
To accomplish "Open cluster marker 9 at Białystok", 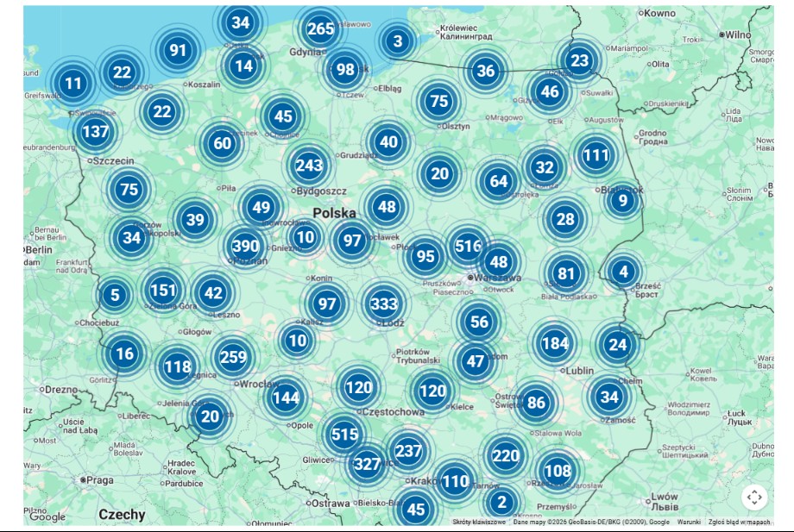I will 623,200.
